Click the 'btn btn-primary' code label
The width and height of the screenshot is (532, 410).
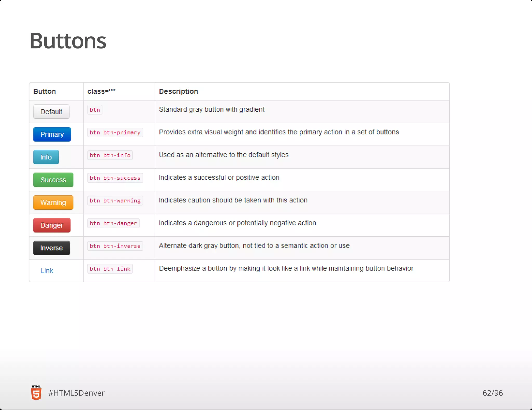point(115,132)
